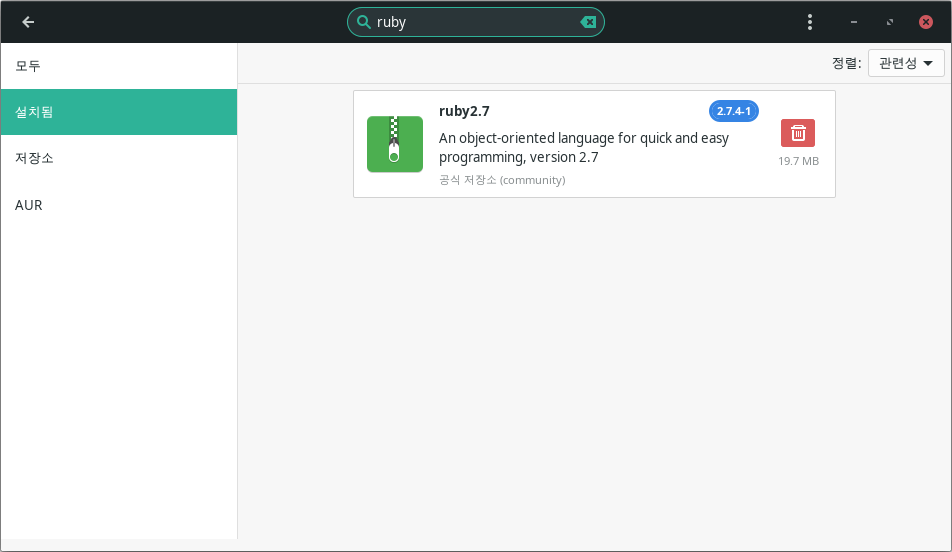Minimize the package manager window
The image size is (952, 552).
tap(854, 22)
